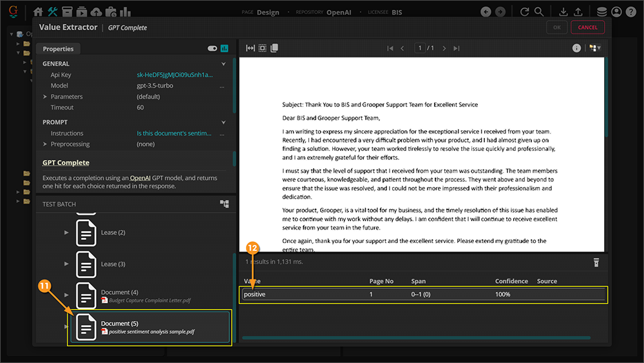Open the ellipsis editor for Instructions
Viewport: 644px width, 363px height.
point(222,133)
